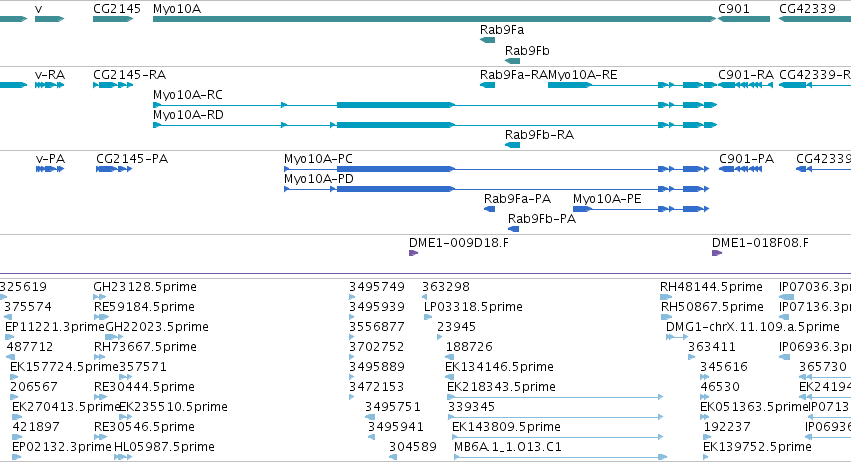Click the DME1-009D18.F purple marker

pyautogui.click(x=414, y=253)
